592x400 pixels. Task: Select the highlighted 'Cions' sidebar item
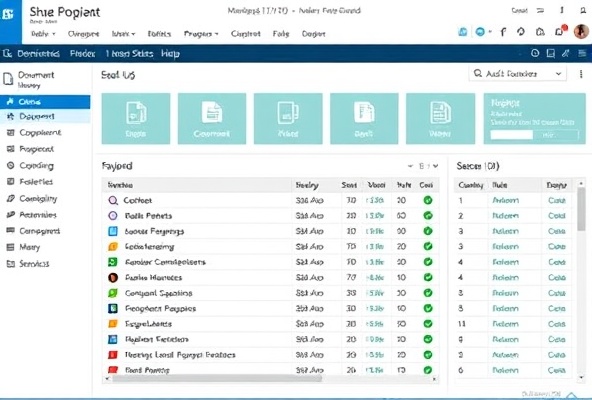point(45,102)
